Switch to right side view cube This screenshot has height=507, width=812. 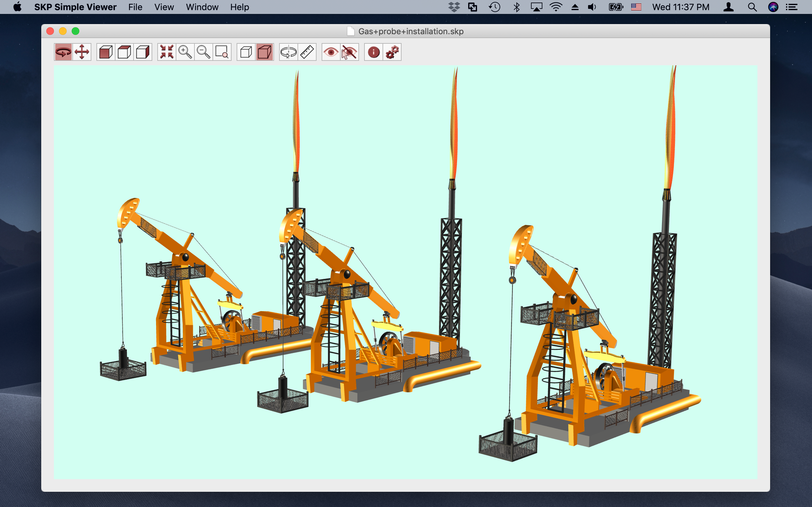click(x=143, y=52)
